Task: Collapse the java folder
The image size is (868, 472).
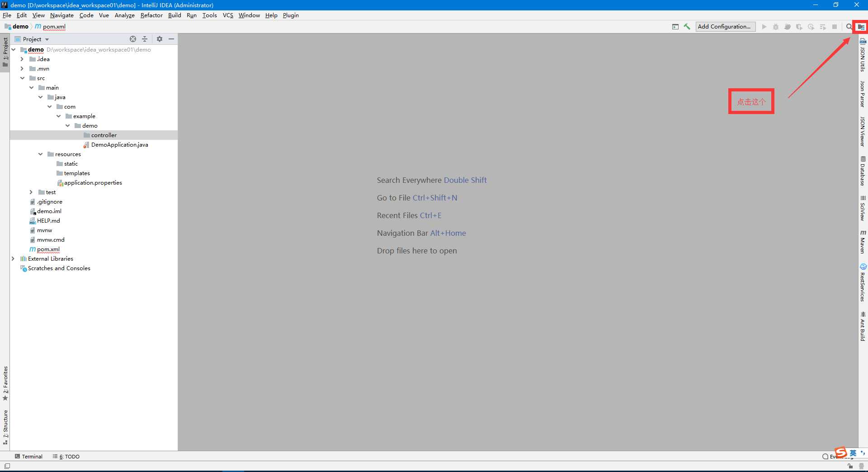Action: point(40,97)
